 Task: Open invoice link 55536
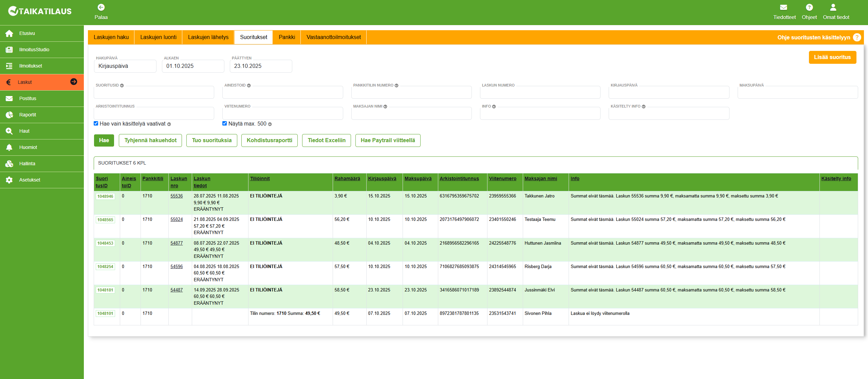(x=177, y=196)
